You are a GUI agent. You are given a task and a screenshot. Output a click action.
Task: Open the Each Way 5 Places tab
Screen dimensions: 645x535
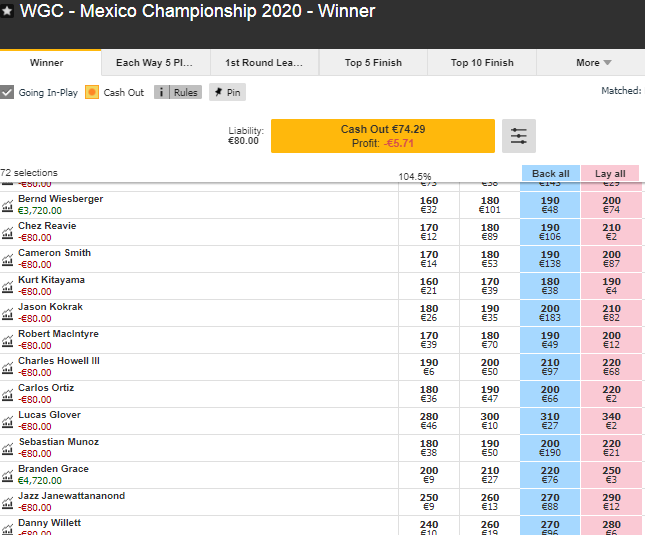pyautogui.click(x=156, y=63)
